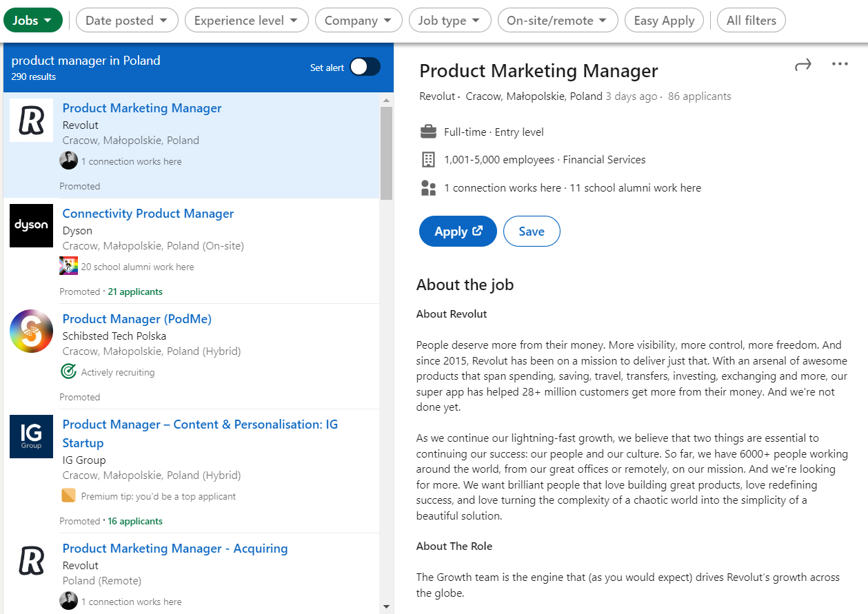Open the Jobs category menu

32,21
